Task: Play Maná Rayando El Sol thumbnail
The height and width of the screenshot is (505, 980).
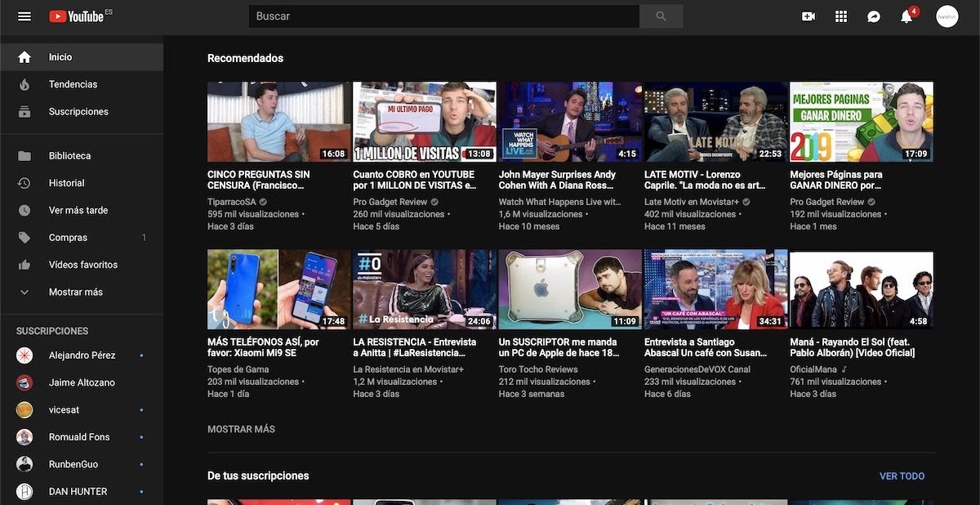Action: coord(861,289)
